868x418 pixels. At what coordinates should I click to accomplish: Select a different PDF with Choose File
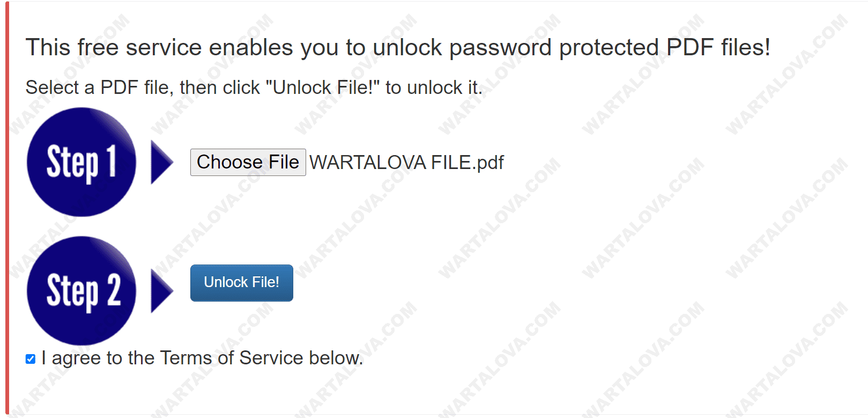point(248,162)
